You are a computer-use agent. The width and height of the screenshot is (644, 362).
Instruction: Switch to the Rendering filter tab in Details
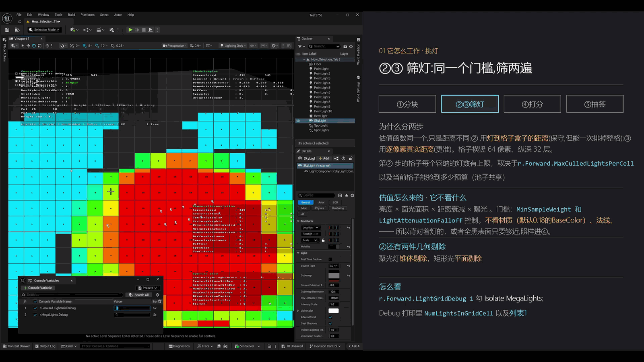338,208
